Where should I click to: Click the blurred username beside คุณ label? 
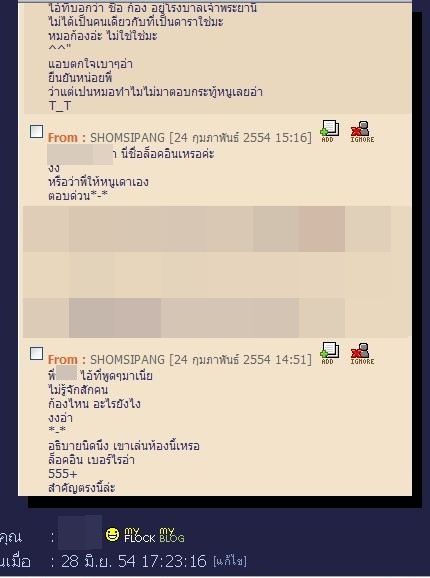click(x=80, y=532)
